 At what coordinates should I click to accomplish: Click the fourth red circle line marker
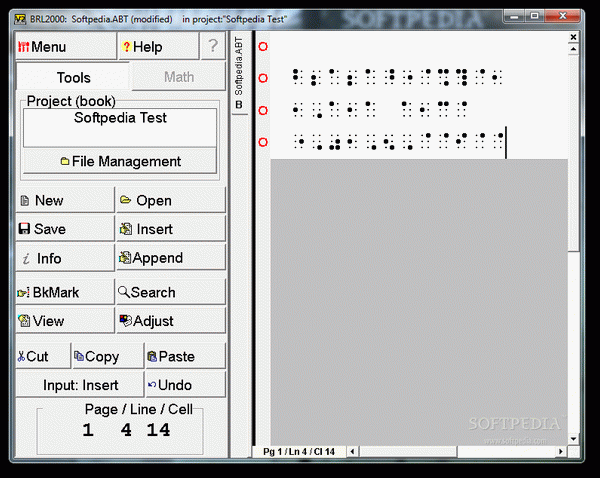click(x=263, y=142)
